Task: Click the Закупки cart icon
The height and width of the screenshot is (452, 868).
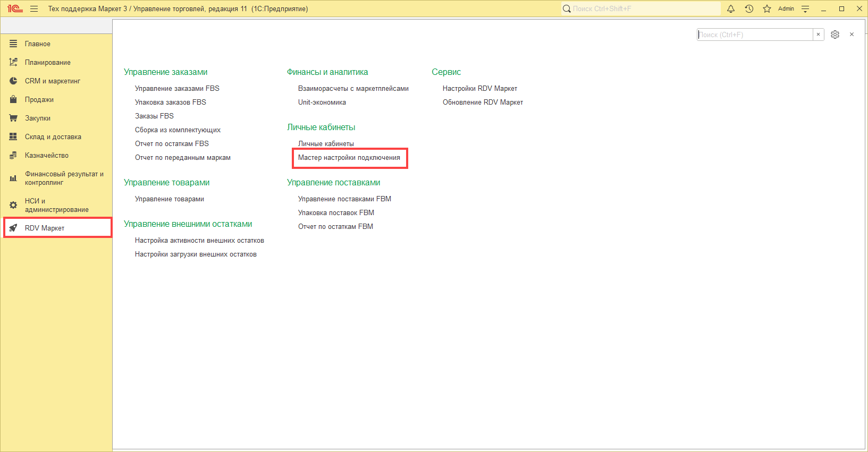Action: coord(13,118)
